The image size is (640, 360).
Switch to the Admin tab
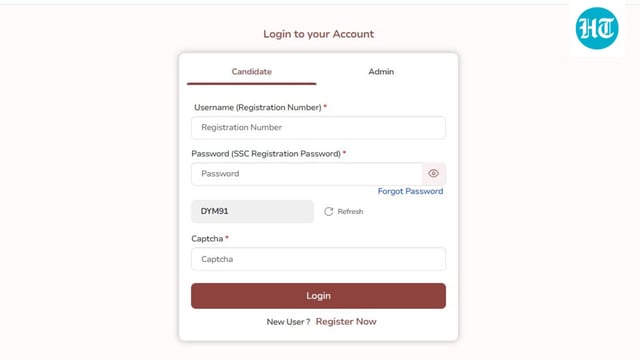pos(381,71)
